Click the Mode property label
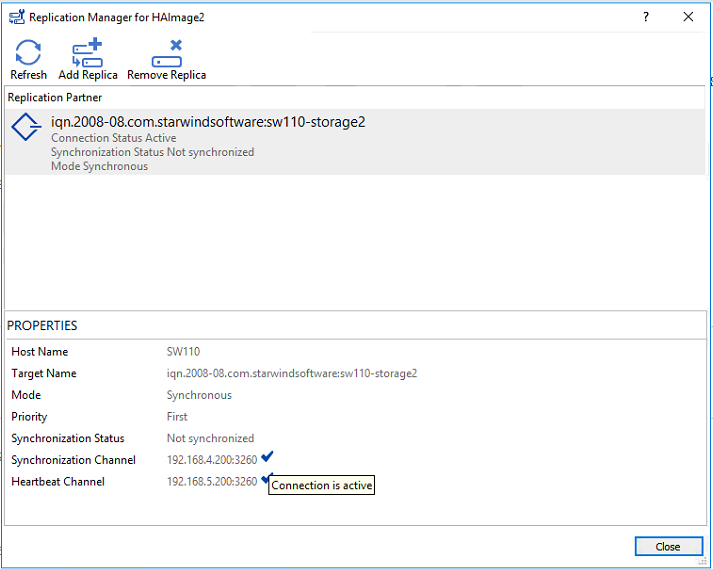The width and height of the screenshot is (713, 569). click(x=26, y=395)
